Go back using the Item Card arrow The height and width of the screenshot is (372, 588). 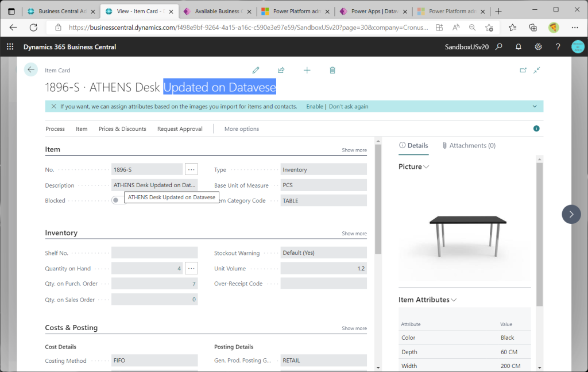31,69
